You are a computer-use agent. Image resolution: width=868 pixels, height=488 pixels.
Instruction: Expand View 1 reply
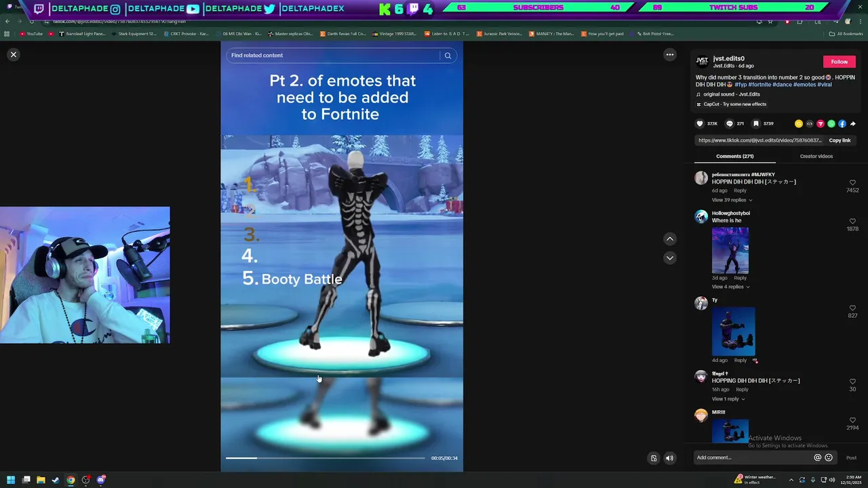click(x=728, y=399)
